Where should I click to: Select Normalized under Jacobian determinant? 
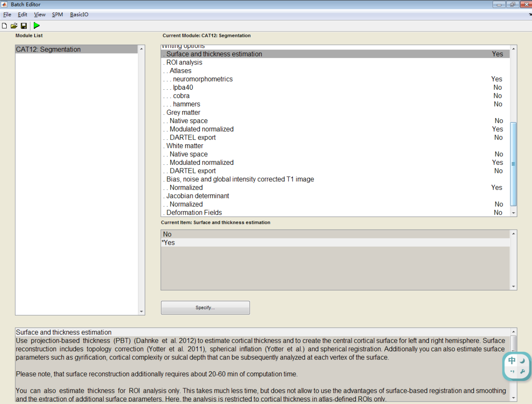335,204
